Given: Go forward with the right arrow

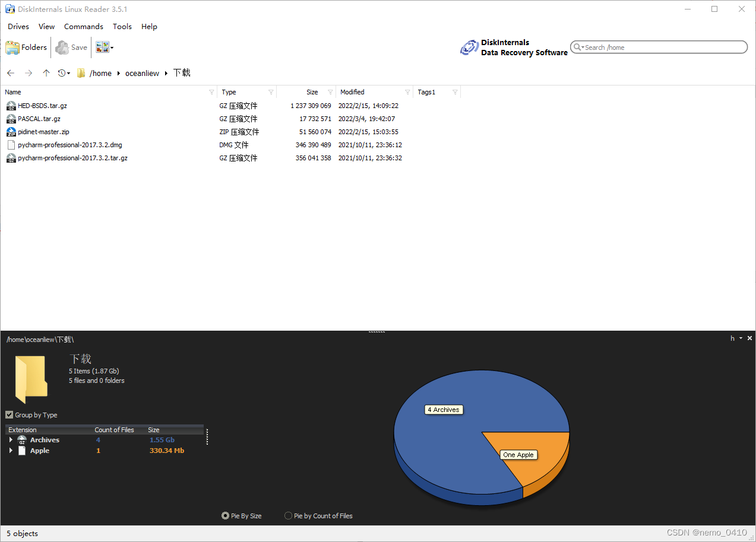Looking at the screenshot, I should click(x=29, y=73).
